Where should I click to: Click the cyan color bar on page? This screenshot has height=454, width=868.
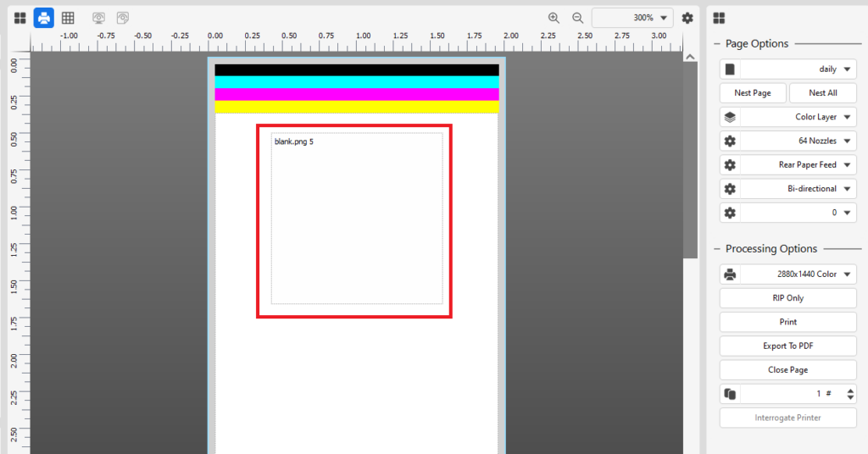click(357, 82)
